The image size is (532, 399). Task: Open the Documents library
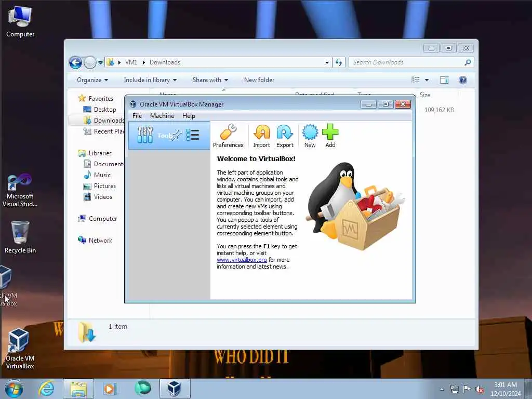(104, 164)
